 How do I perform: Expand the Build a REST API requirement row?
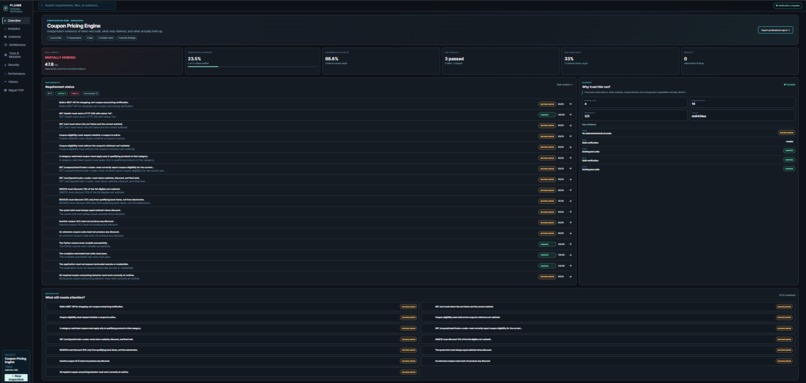pos(309,104)
